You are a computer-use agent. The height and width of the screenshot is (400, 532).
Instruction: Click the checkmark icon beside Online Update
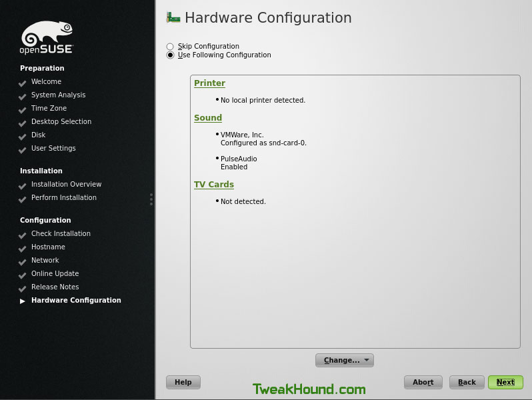click(x=23, y=275)
